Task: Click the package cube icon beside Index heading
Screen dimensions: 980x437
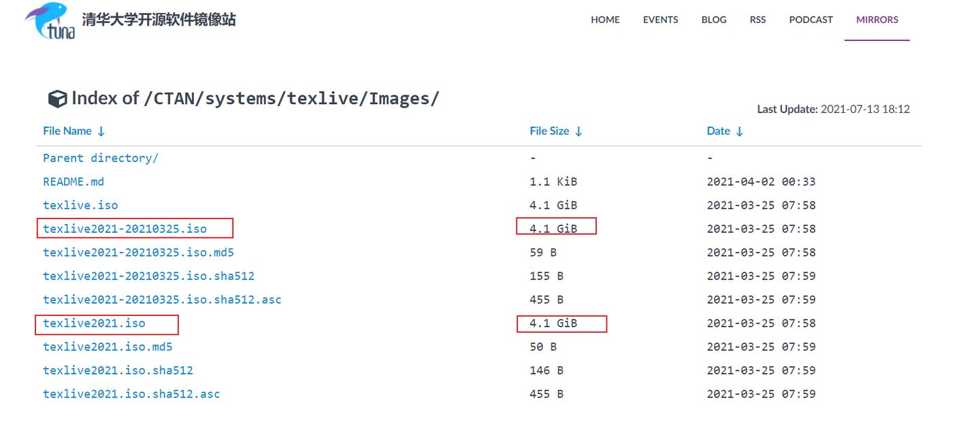Action: click(57, 98)
